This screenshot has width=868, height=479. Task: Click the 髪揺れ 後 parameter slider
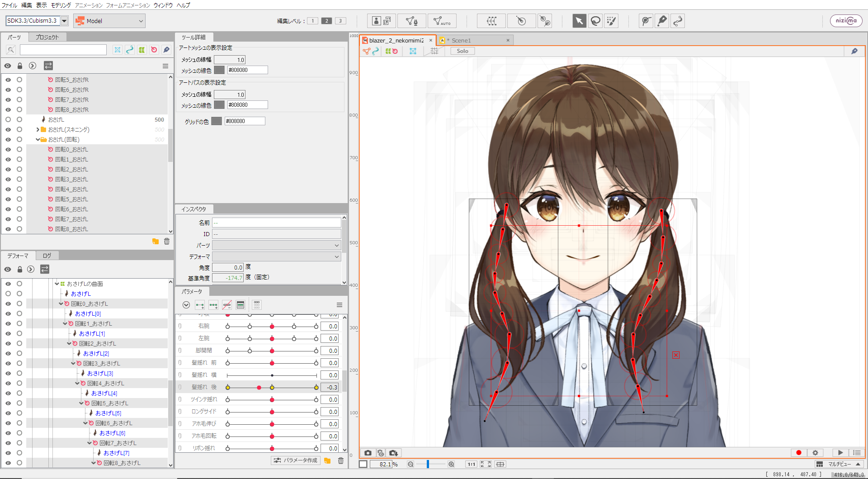272,387
